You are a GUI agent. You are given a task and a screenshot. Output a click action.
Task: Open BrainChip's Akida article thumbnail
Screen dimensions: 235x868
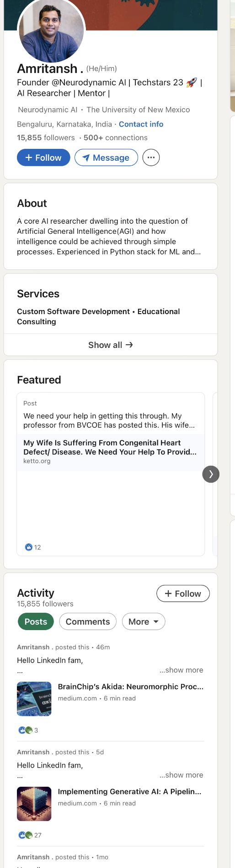34,699
